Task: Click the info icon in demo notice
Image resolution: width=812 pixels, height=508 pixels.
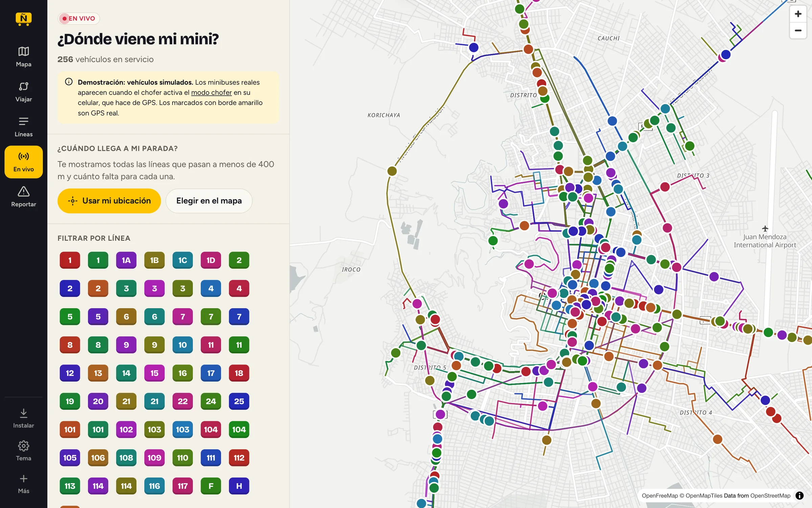Action: 69,82
